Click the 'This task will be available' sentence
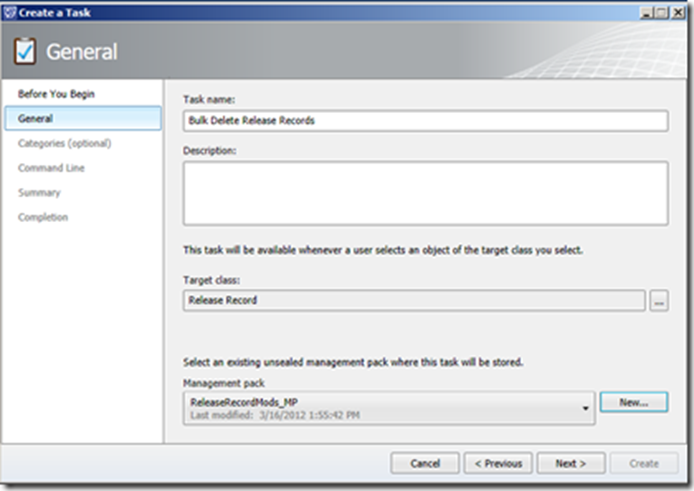 (383, 250)
